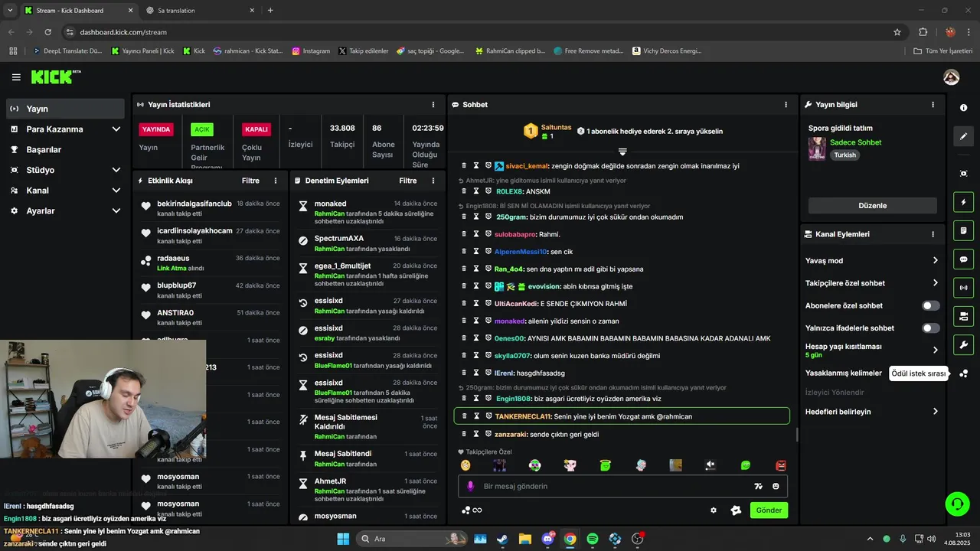Delete sivaci_kemal's chat message with the trash icon

point(463,165)
